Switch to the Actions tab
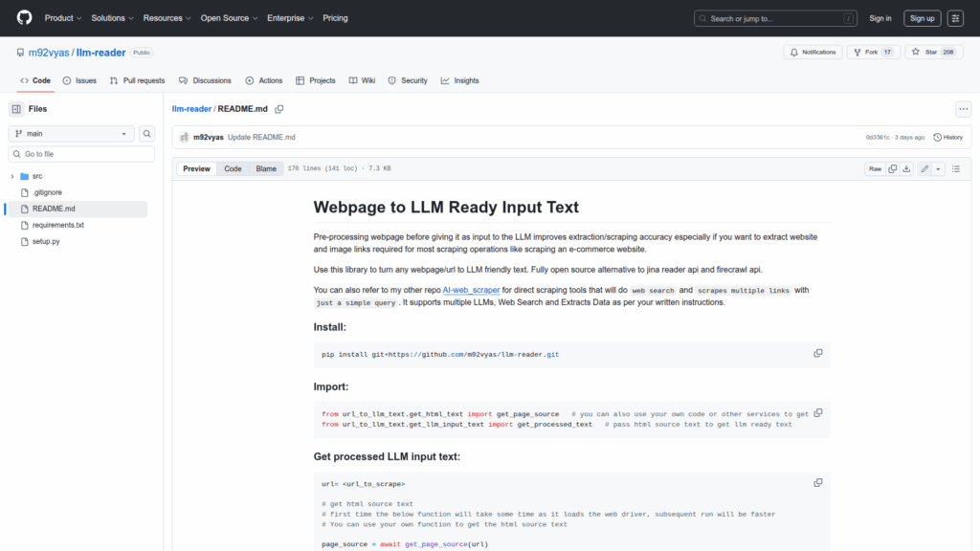The height and width of the screenshot is (551, 980). tap(264, 80)
